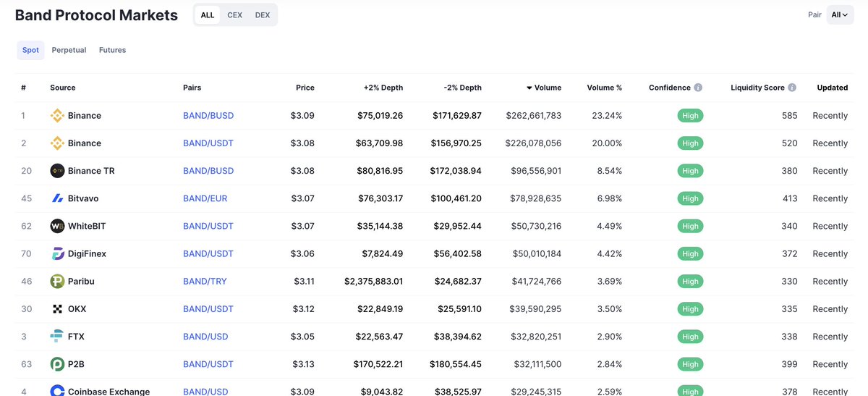Open BAND/BUSD pair on Binance

208,116
